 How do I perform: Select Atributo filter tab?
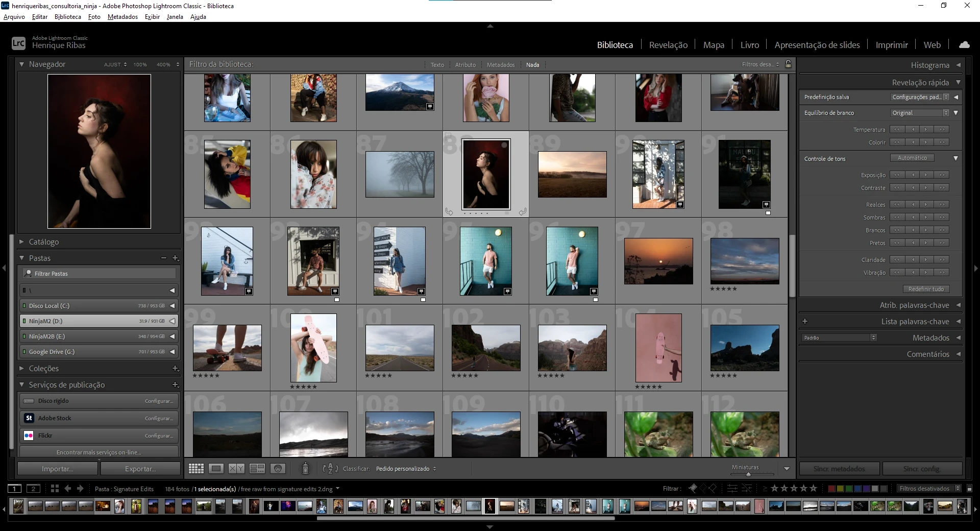pyautogui.click(x=465, y=65)
